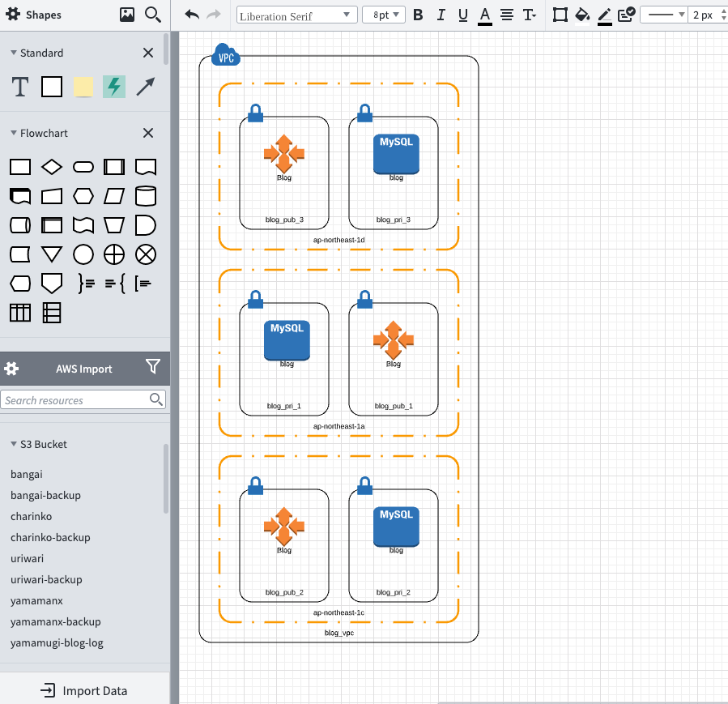The height and width of the screenshot is (704, 728).
Task: Select the uriwari bucket
Action: tap(27, 558)
